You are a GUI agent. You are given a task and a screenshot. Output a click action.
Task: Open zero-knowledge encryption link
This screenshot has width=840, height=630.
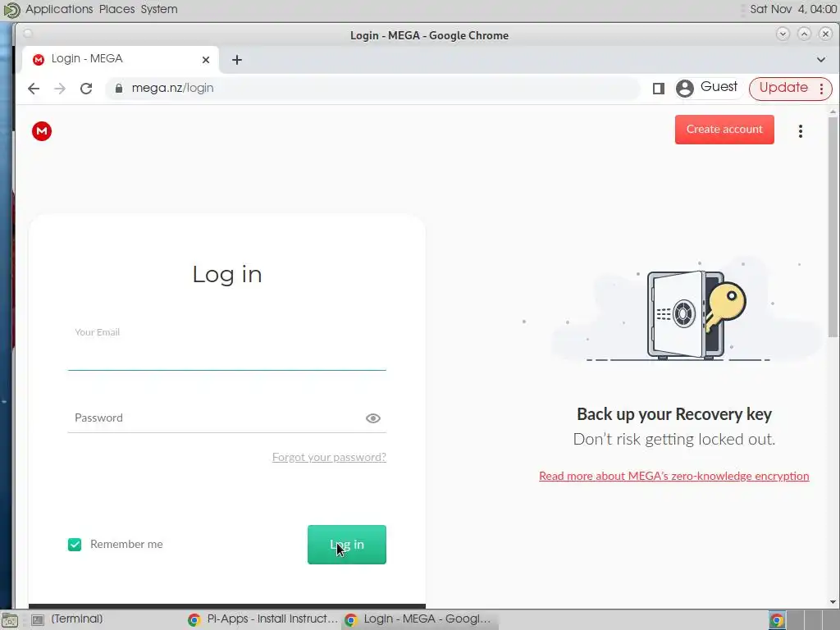click(x=674, y=477)
